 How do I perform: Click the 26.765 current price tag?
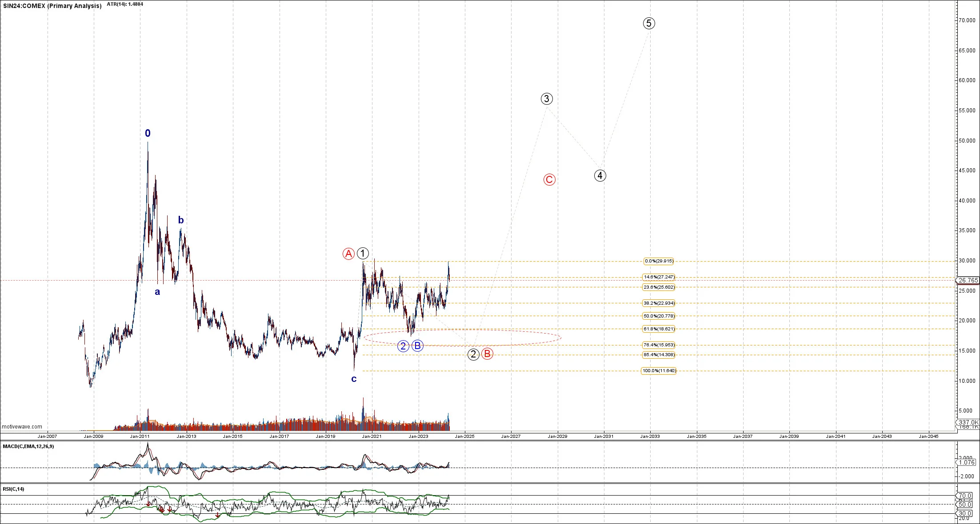point(968,280)
